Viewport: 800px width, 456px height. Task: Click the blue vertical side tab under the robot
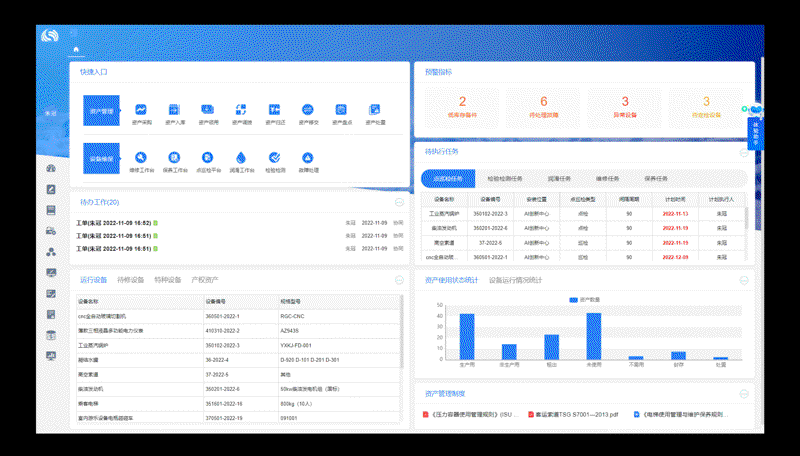[756, 134]
